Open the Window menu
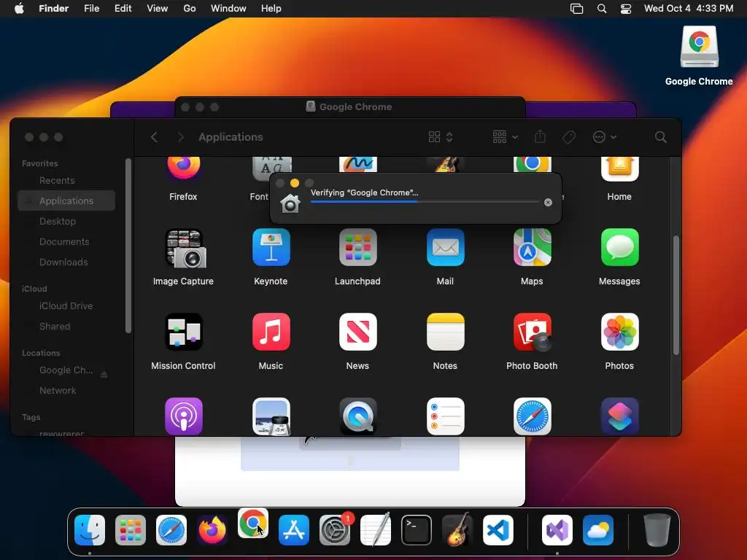Image resolution: width=747 pixels, height=560 pixels. click(x=228, y=9)
